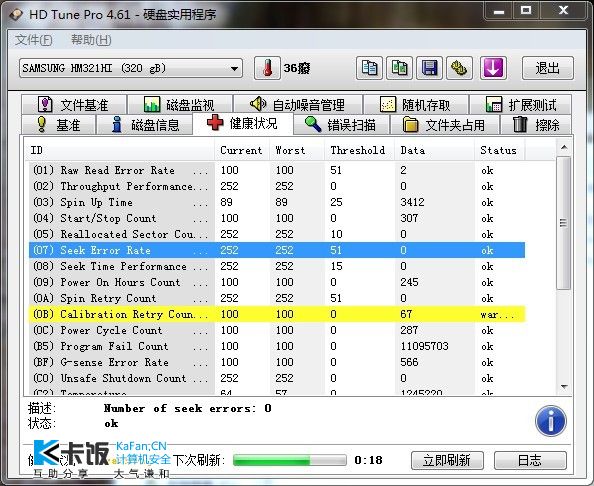The width and height of the screenshot is (594, 486).
Task: Select the highlighted Seek Error Rate row
Action: [x=277, y=250]
